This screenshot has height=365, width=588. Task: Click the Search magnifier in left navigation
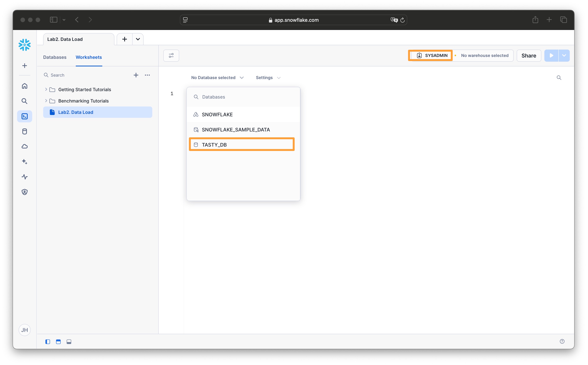coord(24,101)
